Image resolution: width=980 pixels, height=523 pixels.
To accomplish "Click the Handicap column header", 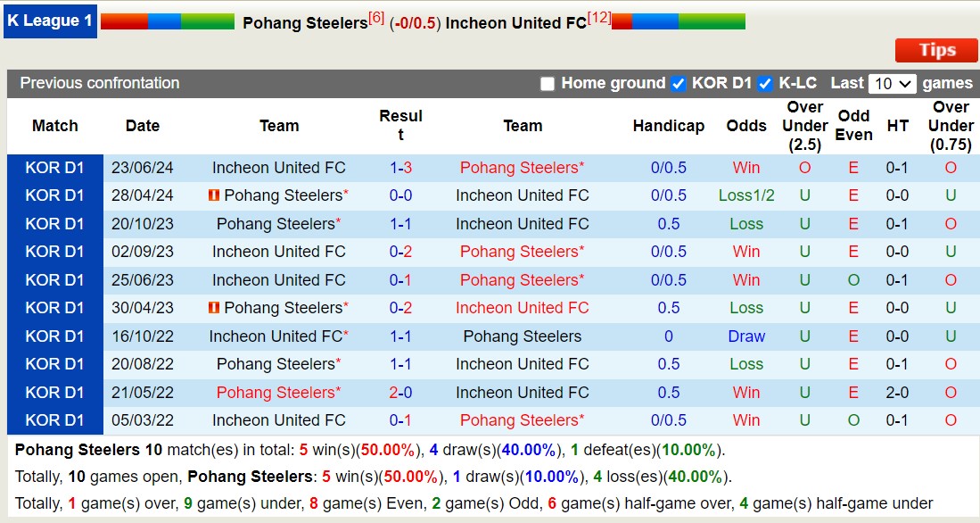I will pos(669,126).
